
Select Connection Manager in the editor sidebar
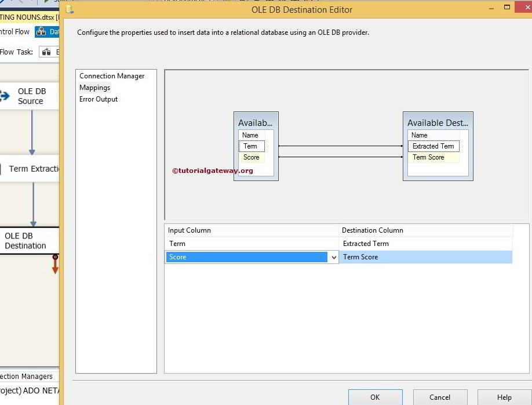[112, 75]
